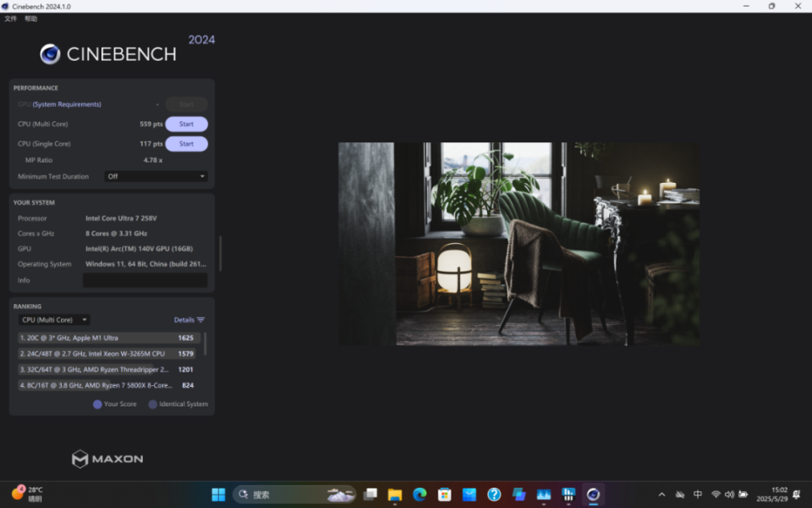The width and height of the screenshot is (812, 508).
Task: Open the Windows Start menu
Action: click(218, 494)
